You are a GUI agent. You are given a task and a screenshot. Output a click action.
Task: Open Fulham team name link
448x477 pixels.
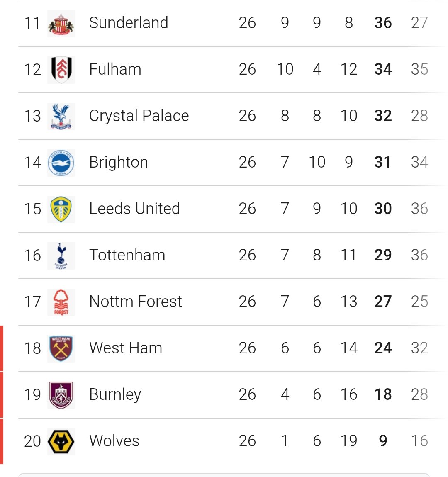(x=115, y=69)
